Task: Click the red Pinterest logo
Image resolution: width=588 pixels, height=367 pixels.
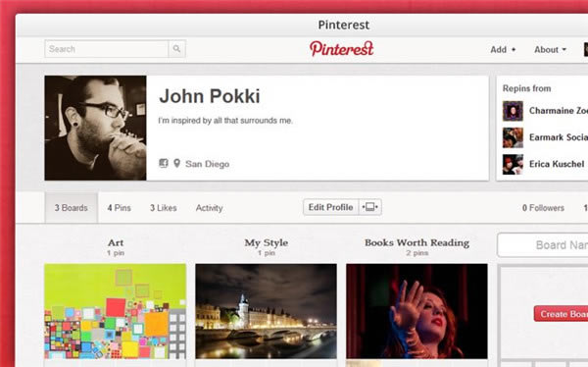Action: point(342,49)
